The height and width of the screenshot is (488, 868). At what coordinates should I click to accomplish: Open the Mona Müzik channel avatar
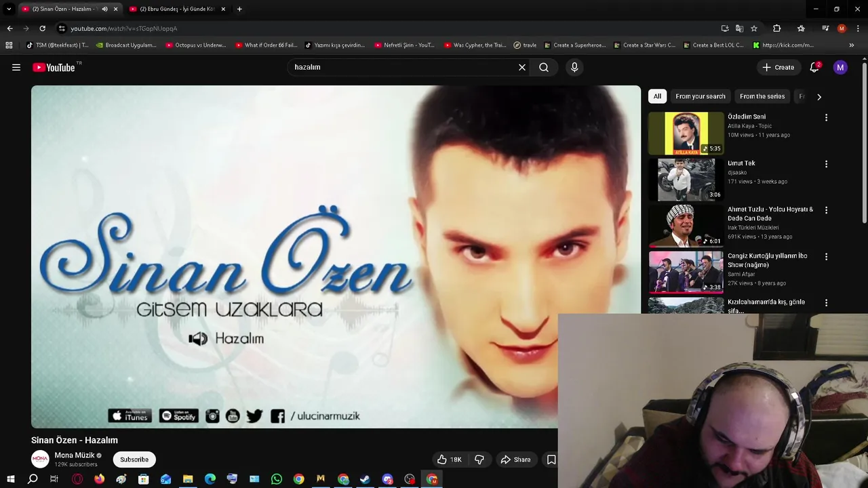coord(40,460)
